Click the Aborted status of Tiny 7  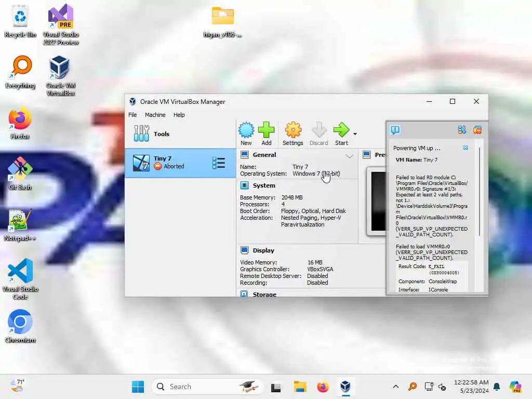coord(174,166)
